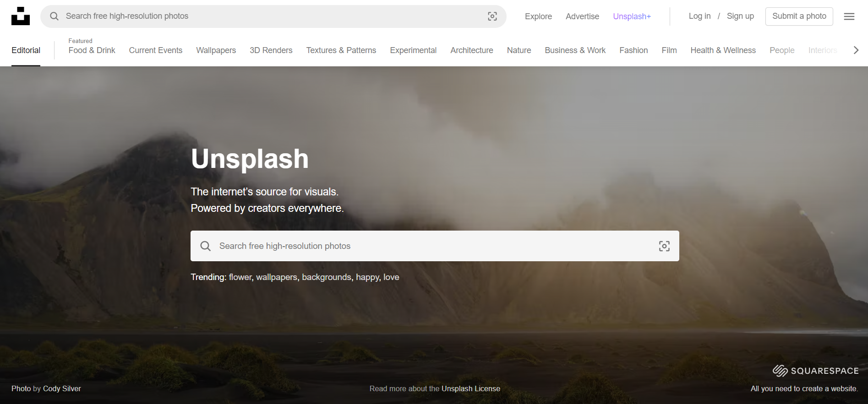
Task: Open Film category
Action: click(669, 50)
